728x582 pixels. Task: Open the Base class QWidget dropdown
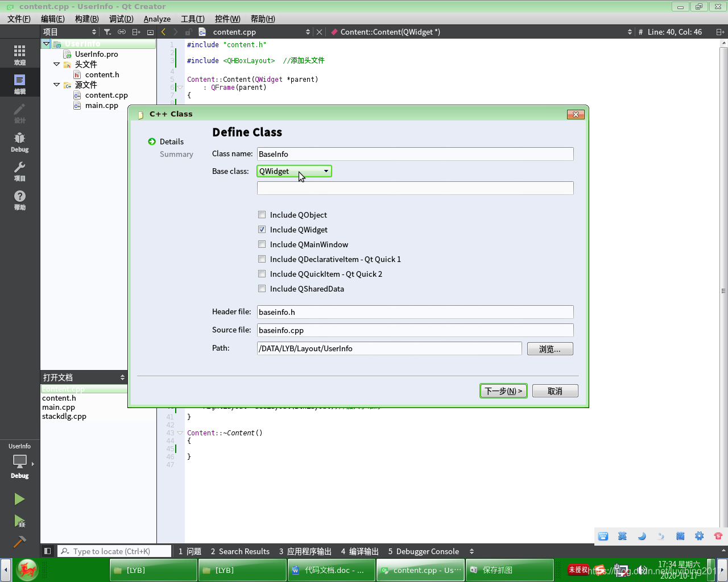294,171
